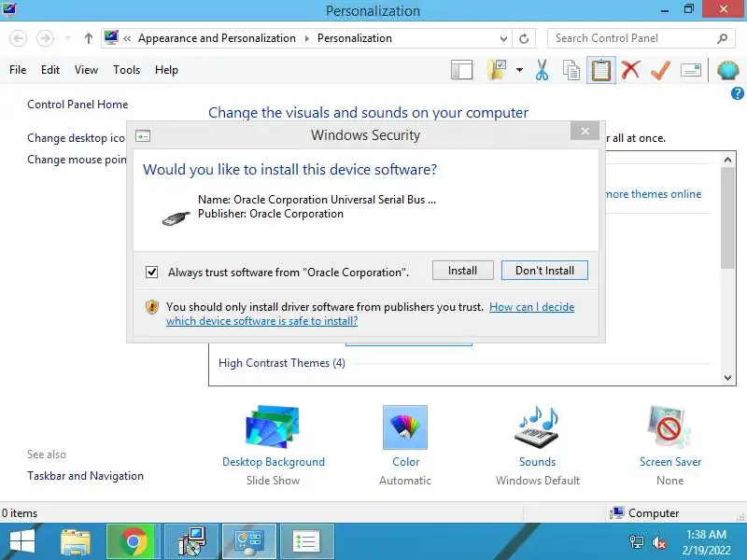Screen dimensions: 747x560
Task: Open Control Panel Home
Action: coord(78,105)
